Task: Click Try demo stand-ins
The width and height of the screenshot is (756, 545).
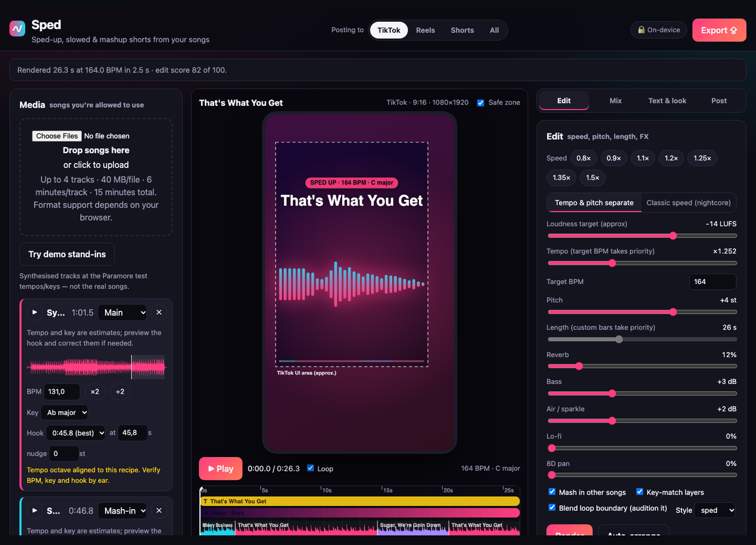Action: pos(67,254)
